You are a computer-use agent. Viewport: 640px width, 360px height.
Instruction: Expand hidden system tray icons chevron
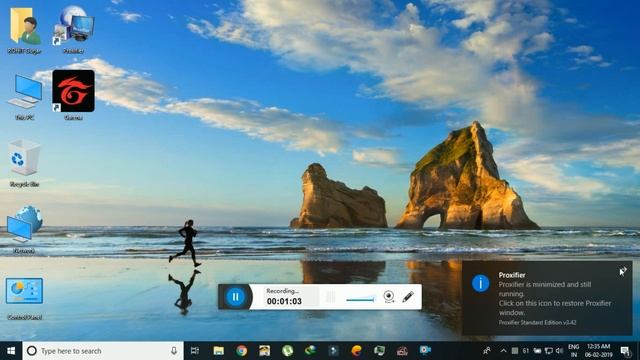[x=503, y=351]
